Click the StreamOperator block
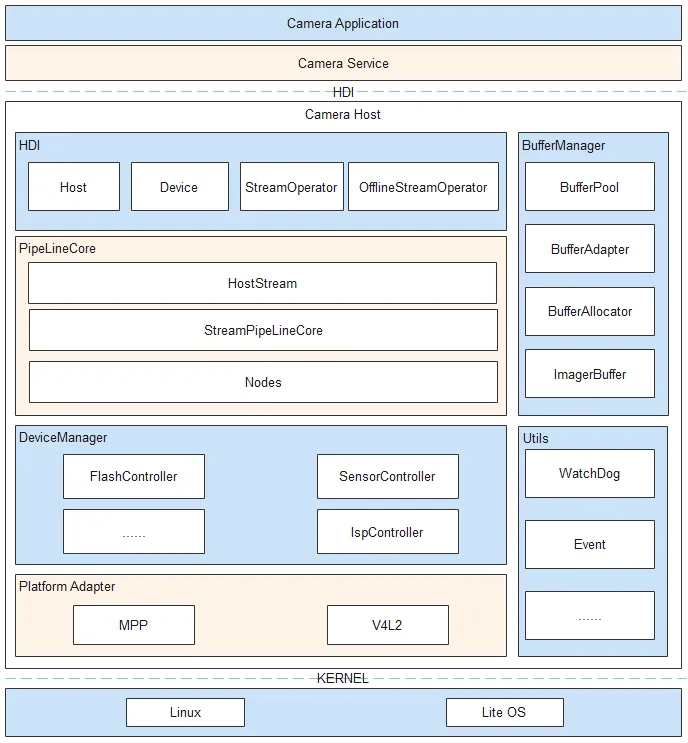 (x=292, y=187)
